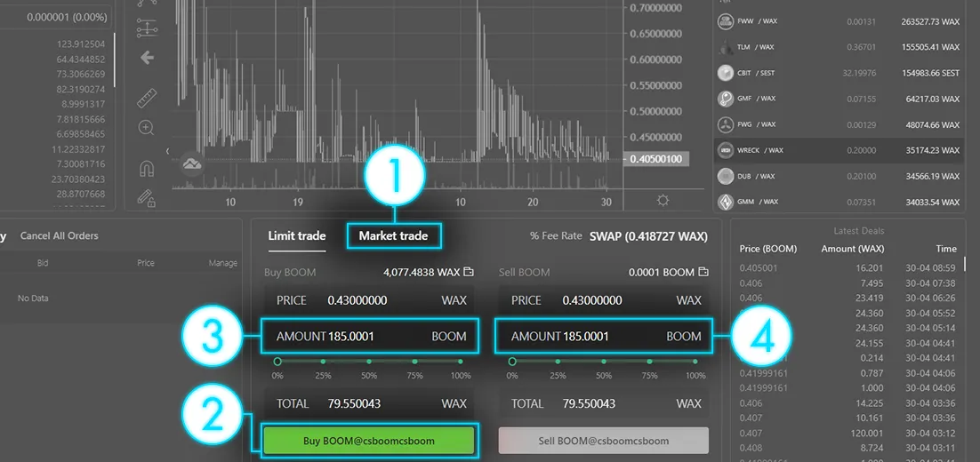Click Cancel All Orders
This screenshot has height=462, width=980.
click(x=60, y=236)
